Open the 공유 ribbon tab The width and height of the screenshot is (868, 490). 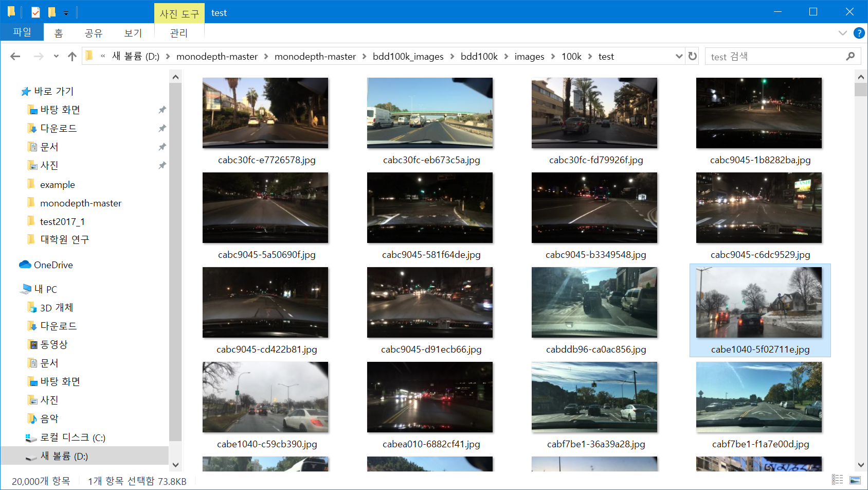click(x=93, y=33)
